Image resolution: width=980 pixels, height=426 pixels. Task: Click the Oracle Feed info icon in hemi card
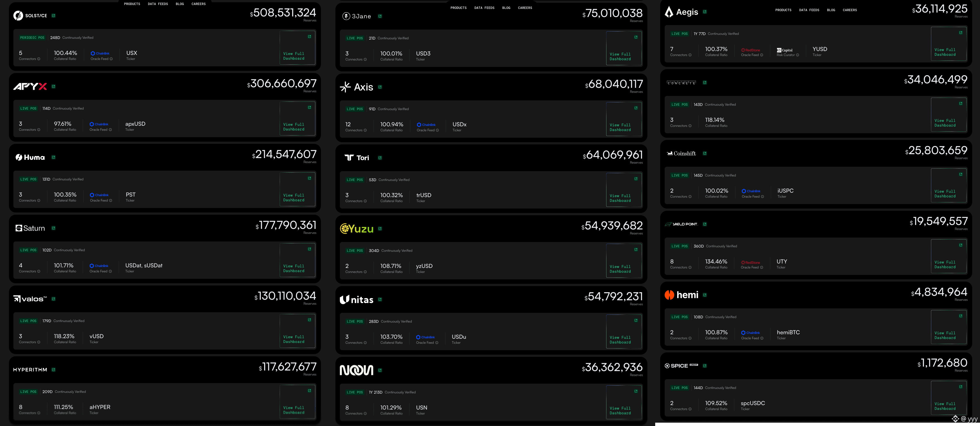coord(762,338)
